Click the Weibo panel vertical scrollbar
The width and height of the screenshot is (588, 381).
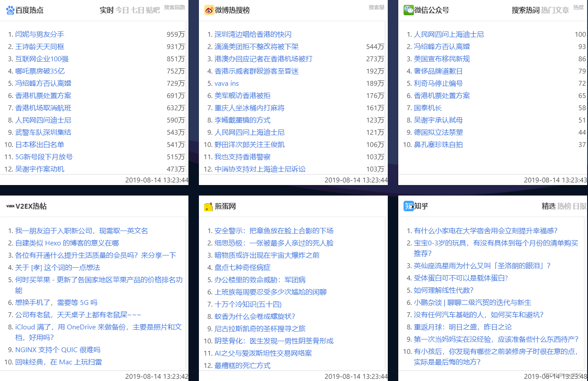coord(385,97)
